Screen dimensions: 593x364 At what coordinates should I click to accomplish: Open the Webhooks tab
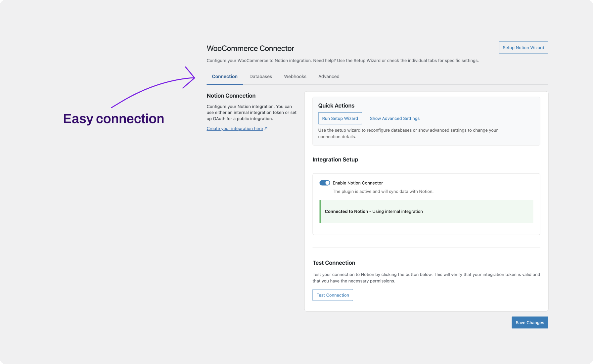point(295,76)
